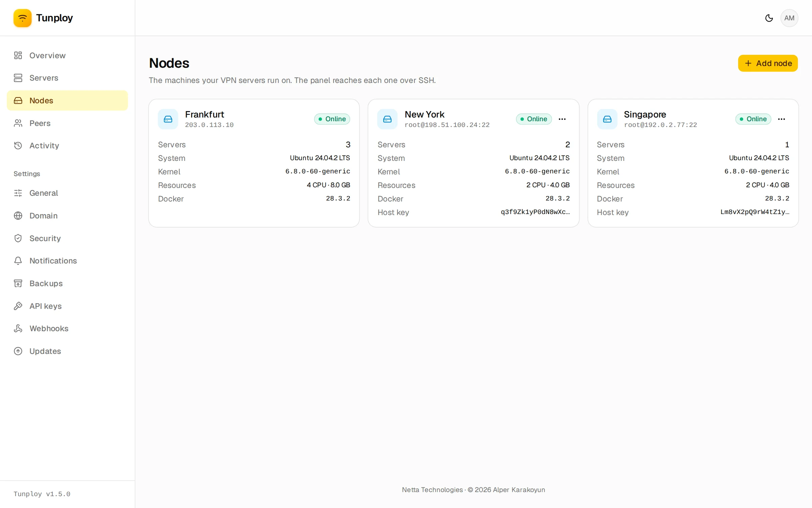Click the Notifications bell icon
This screenshot has width=812, height=508.
18,261
